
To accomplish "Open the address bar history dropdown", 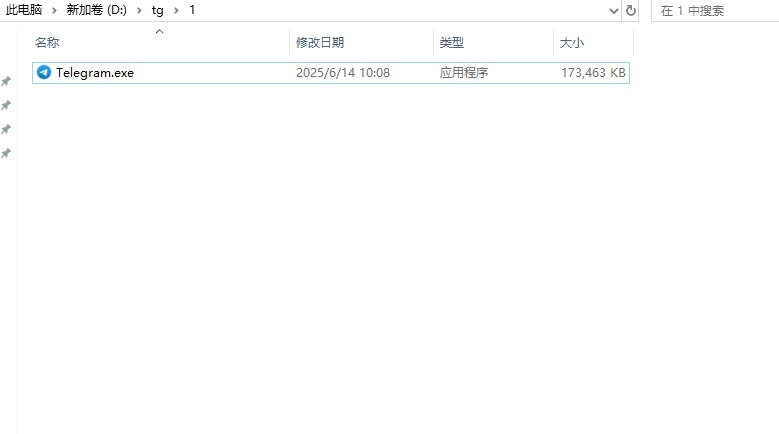I will (x=614, y=10).
